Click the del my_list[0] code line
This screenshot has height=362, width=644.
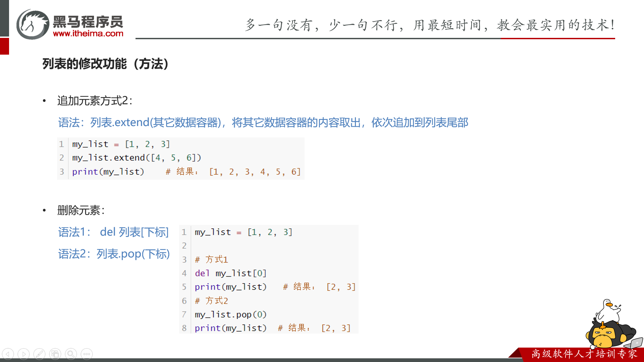point(230,273)
